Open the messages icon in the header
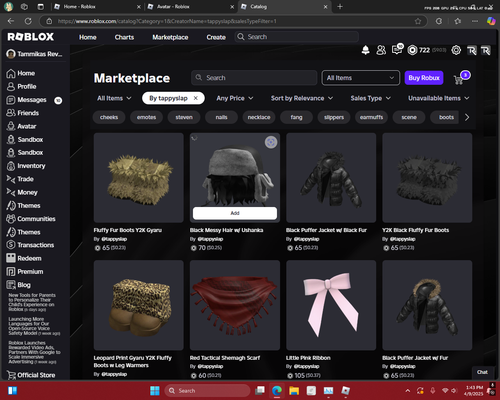This screenshot has width=500, height=400. point(397,50)
